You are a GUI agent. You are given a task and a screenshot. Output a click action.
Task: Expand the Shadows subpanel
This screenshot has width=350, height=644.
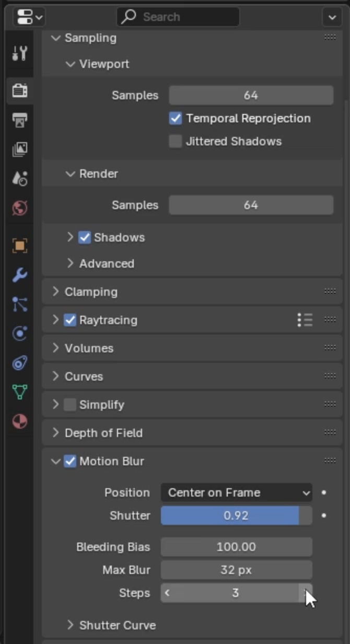[70, 237]
